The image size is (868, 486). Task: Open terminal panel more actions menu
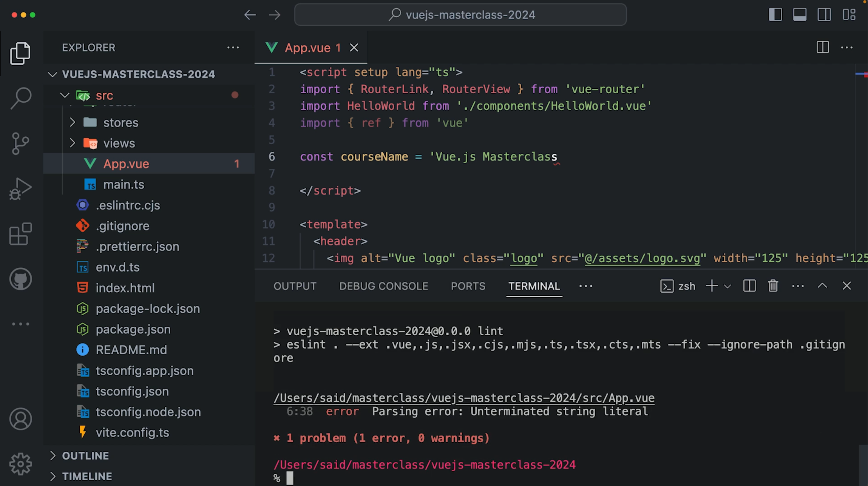(798, 286)
